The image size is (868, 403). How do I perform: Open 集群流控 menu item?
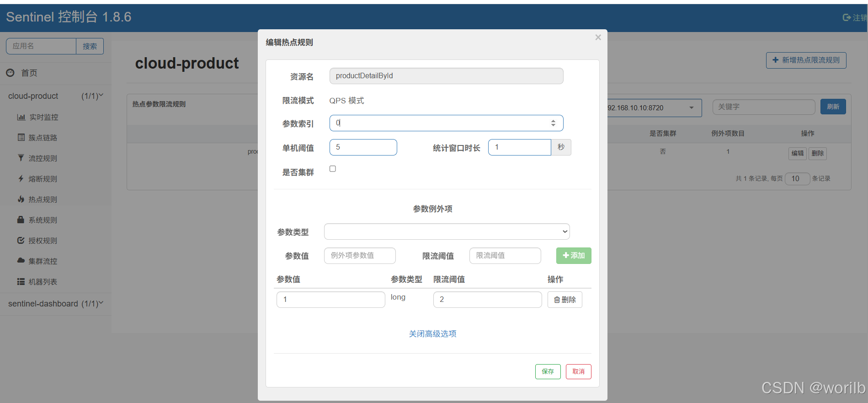(43, 261)
